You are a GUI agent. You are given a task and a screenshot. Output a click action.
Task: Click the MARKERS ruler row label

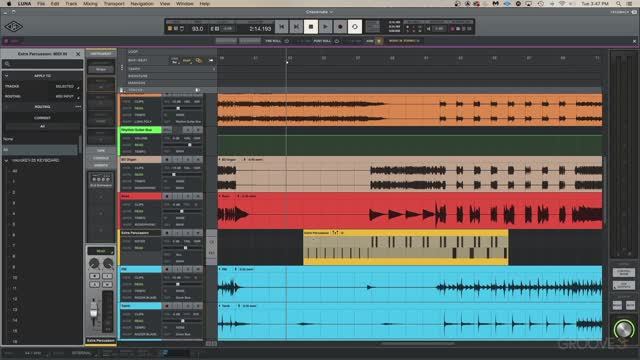tap(137, 83)
